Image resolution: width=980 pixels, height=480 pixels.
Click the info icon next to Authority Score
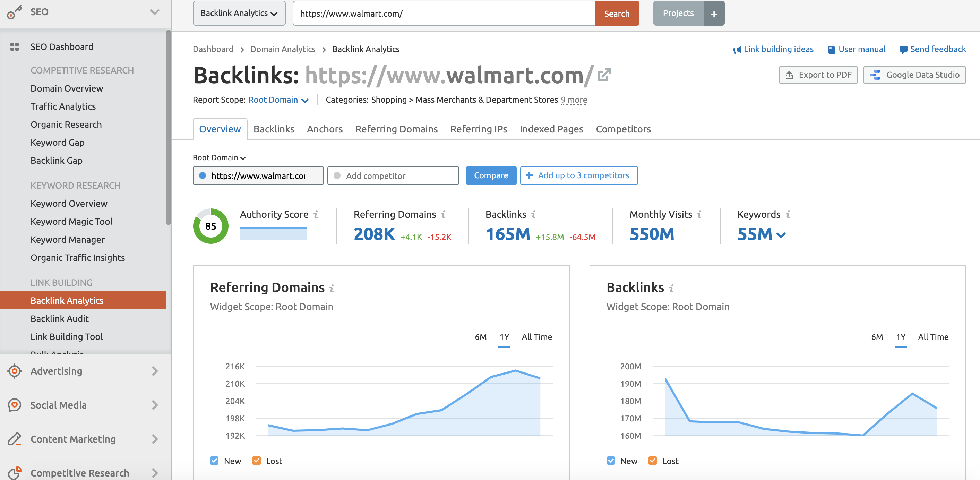click(x=316, y=215)
